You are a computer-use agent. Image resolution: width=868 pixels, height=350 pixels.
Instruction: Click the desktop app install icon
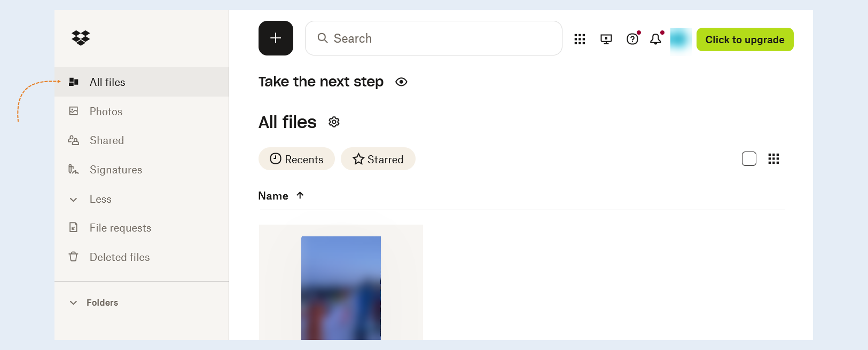606,39
